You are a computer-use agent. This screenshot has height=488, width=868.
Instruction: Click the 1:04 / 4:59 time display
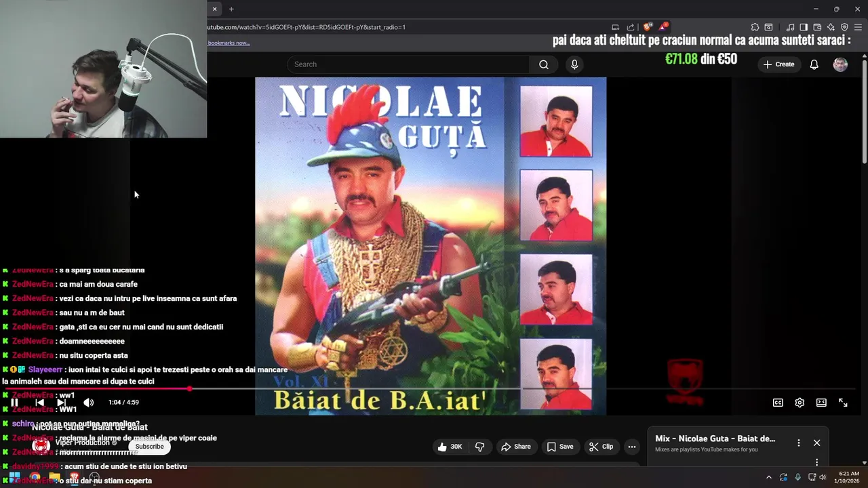123,403
